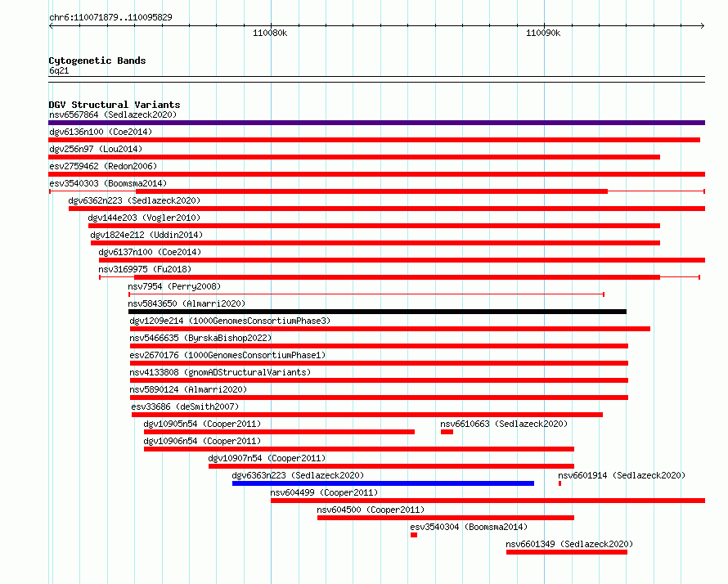
Task: Open the dgv1824e212 (Uddin2014) label
Action: pyautogui.click(x=146, y=235)
